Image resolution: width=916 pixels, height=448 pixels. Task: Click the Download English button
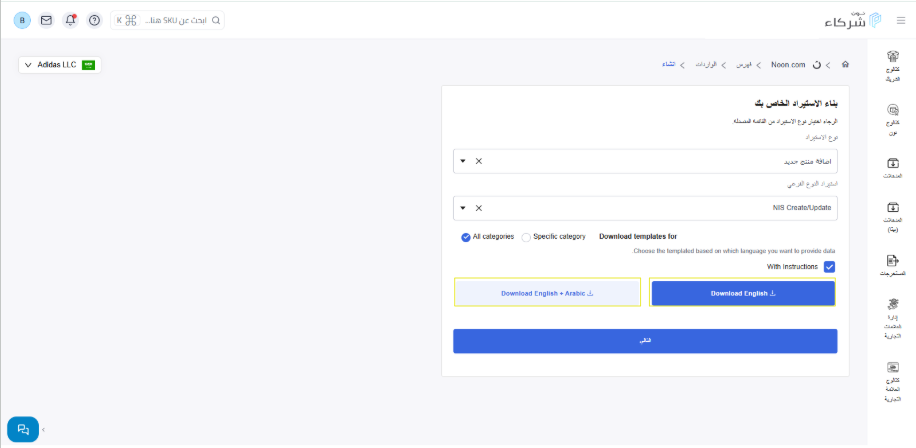[x=743, y=293]
